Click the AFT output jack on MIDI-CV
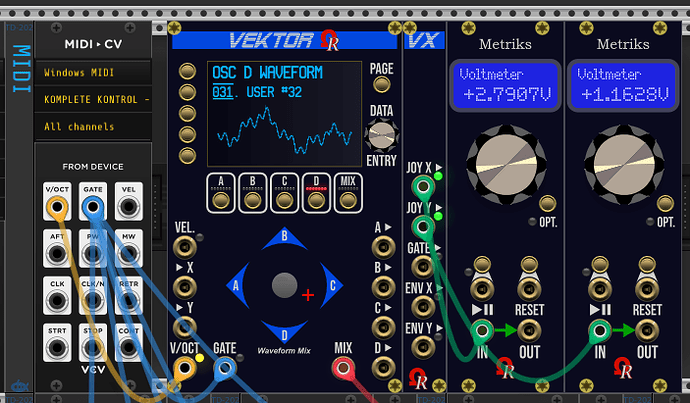This screenshot has width=690, height=403. click(x=57, y=253)
